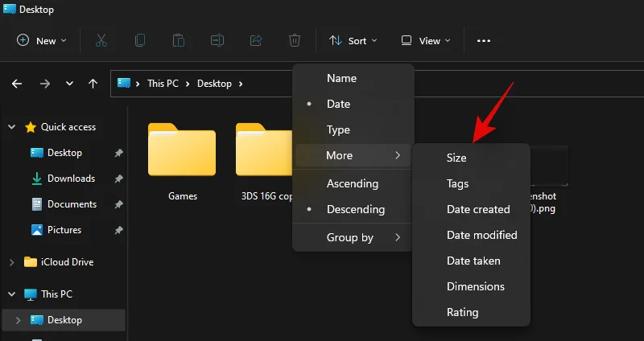Screen dimensions: 644x341
Task: Select Date sort option
Action: (x=353, y=105)
